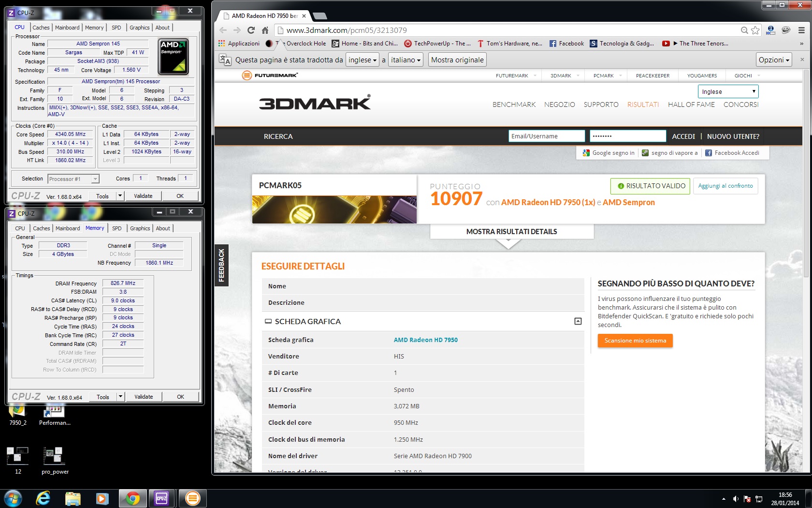Click Google segno in login option

tap(609, 153)
